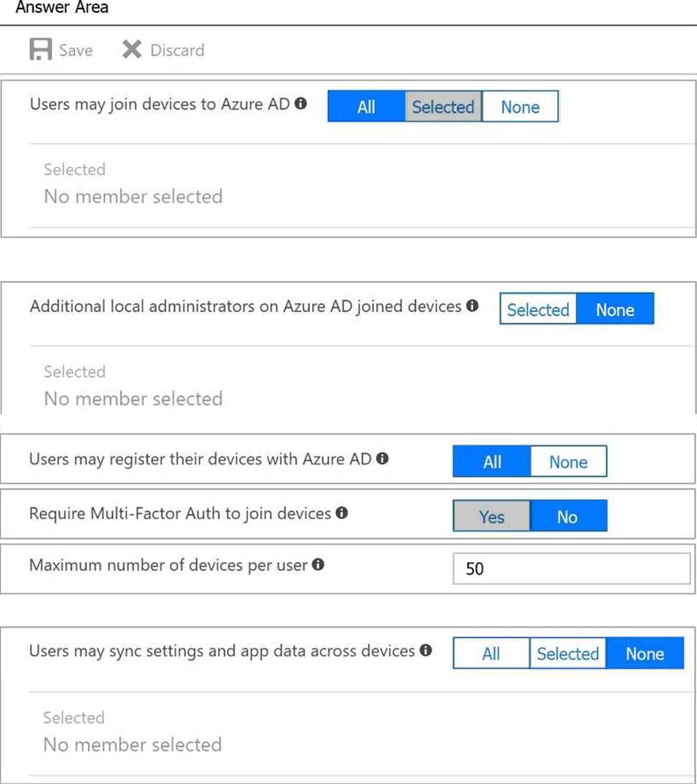The image size is (697, 784).
Task: Choose Selected for sync settings across devices
Action: pyautogui.click(x=567, y=654)
